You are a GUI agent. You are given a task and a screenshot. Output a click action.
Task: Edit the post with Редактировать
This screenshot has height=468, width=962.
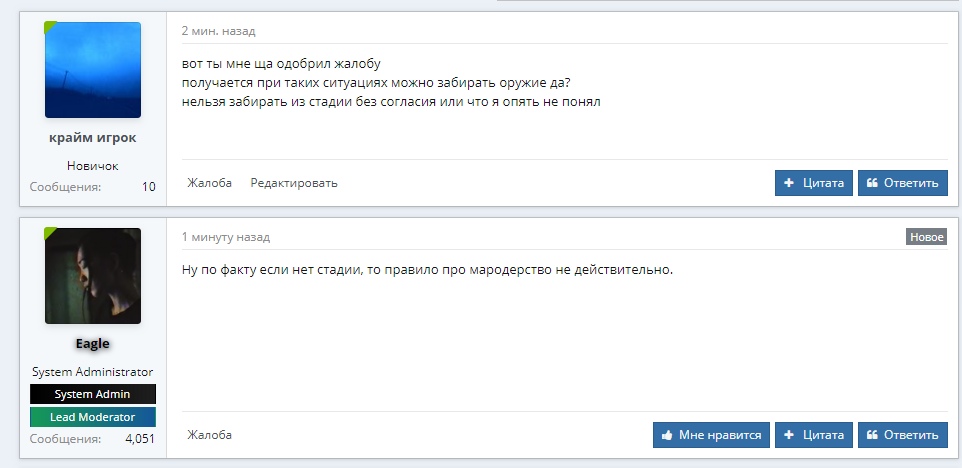[294, 183]
